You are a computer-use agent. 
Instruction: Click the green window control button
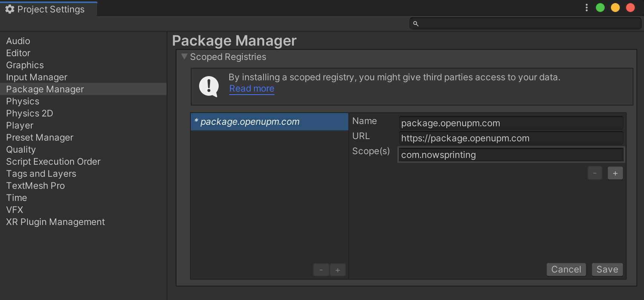600,8
